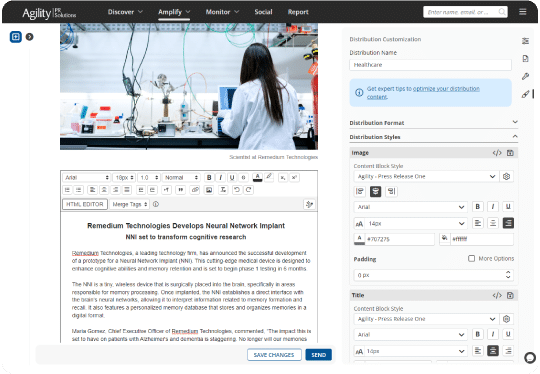
Task: Click the Undo icon in editor toolbar
Action: pos(237,190)
